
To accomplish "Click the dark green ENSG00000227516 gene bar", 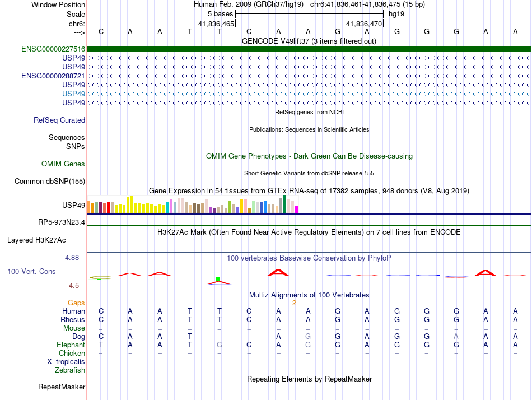I will [309, 49].
